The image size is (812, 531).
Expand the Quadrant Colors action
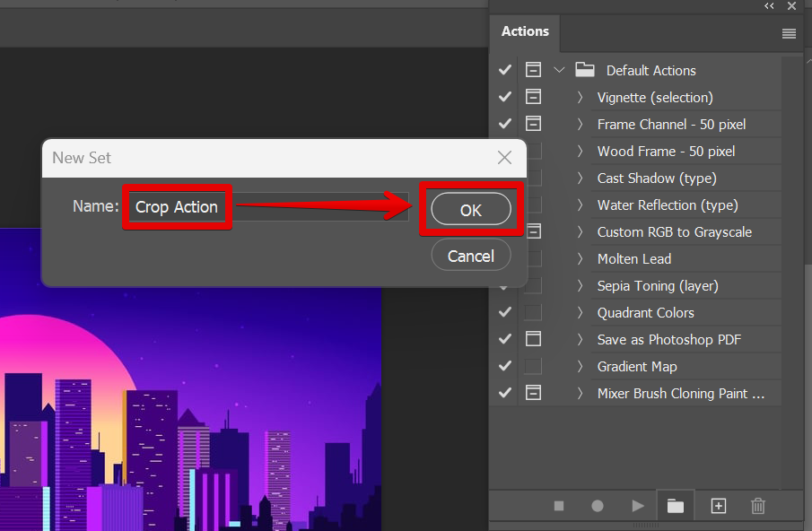580,313
